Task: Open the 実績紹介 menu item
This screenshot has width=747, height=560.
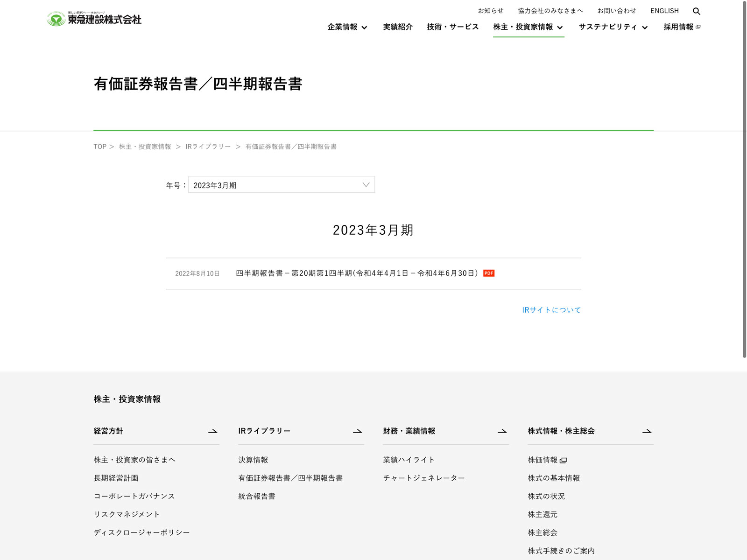Action: (398, 27)
